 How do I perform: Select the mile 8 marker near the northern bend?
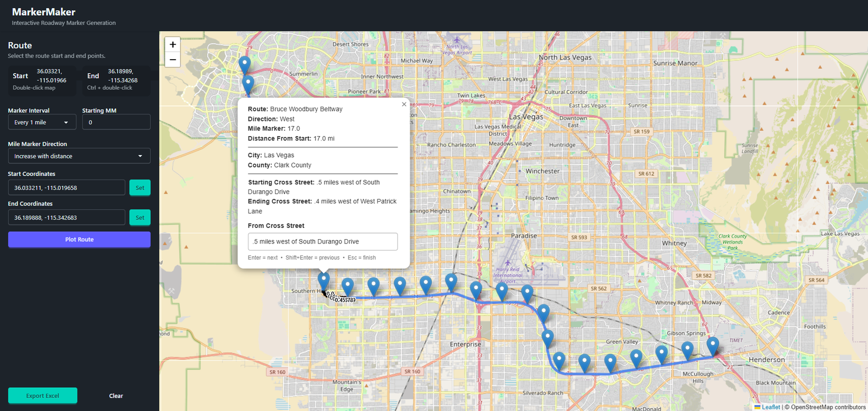pos(543,314)
